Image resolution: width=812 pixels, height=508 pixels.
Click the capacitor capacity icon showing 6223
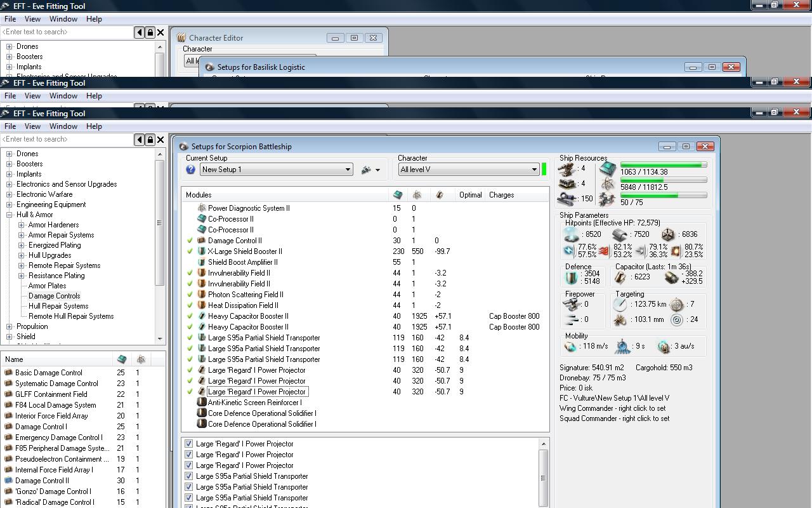click(x=620, y=277)
